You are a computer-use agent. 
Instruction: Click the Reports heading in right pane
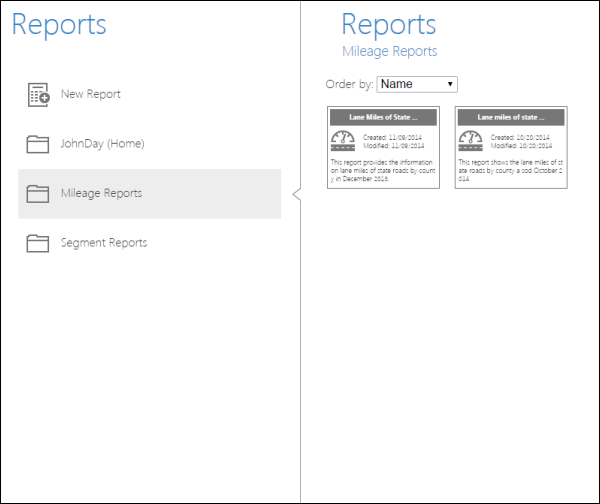pos(388,24)
